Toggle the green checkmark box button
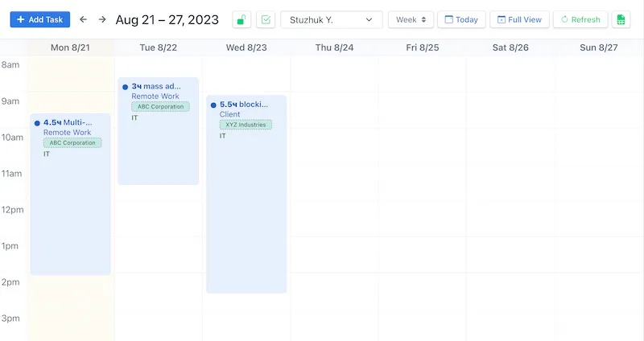Image resolution: width=644 pixels, height=341 pixels. (x=266, y=19)
